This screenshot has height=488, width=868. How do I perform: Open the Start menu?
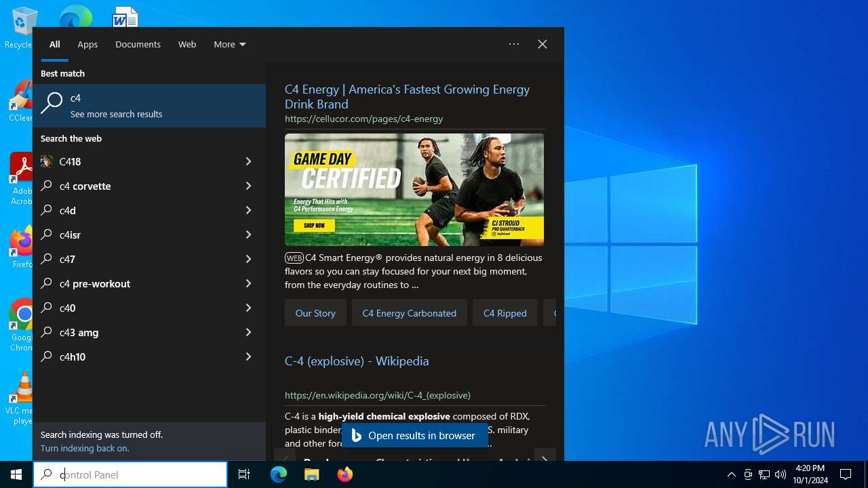click(x=16, y=474)
